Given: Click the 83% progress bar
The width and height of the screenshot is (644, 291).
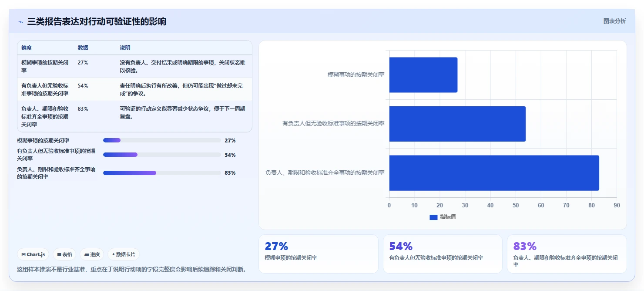Looking at the screenshot, I should 162,173.
